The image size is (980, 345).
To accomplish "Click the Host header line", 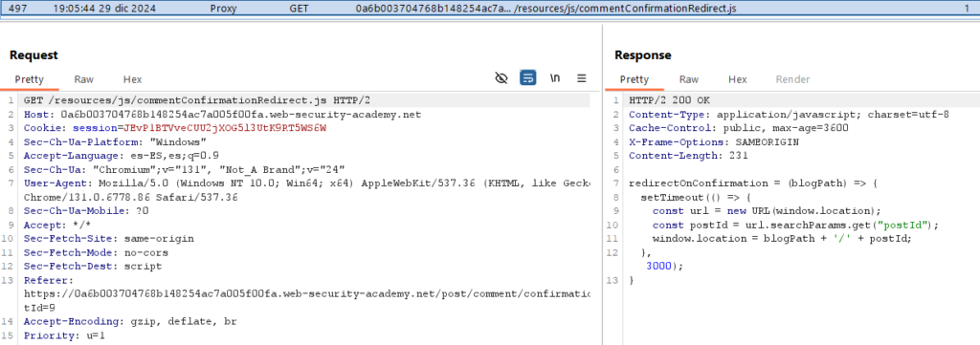I will [x=222, y=115].
